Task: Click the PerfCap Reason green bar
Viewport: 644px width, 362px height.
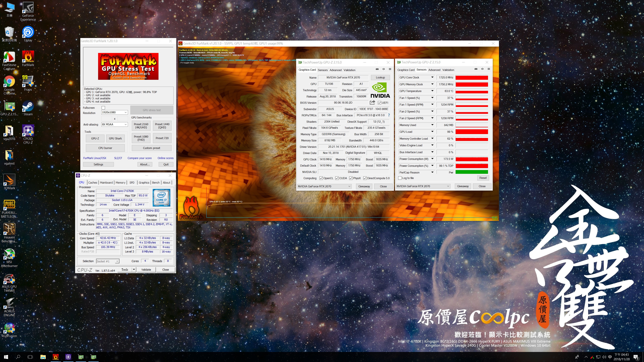Action: pos(471,172)
